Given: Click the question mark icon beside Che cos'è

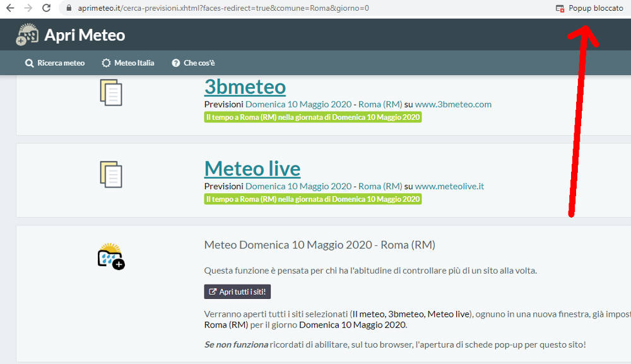Looking at the screenshot, I should (x=176, y=62).
